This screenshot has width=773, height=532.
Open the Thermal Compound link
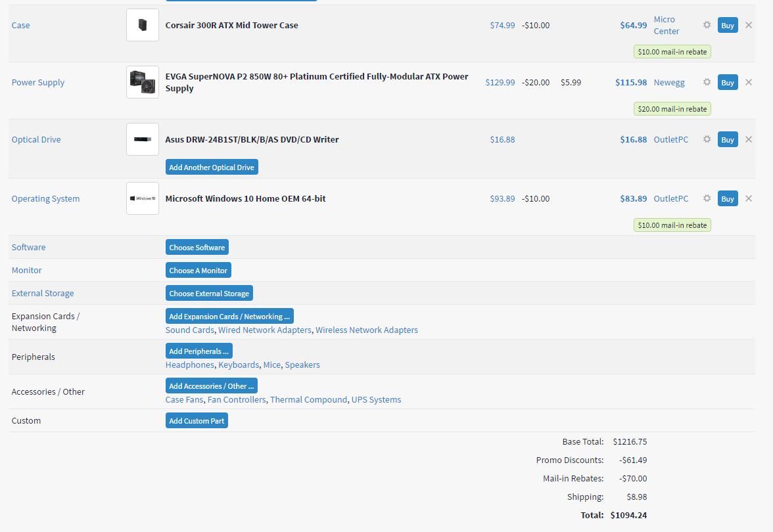[x=309, y=399]
